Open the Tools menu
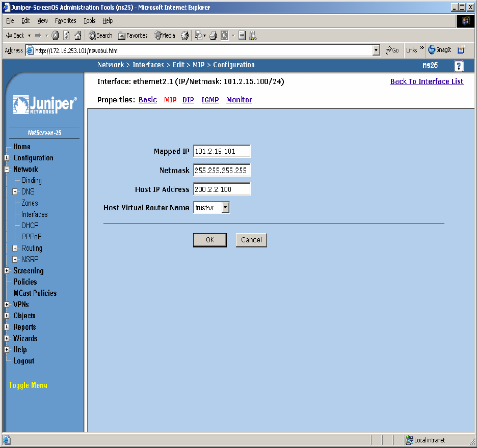This screenshot has height=448, width=477. [90, 21]
